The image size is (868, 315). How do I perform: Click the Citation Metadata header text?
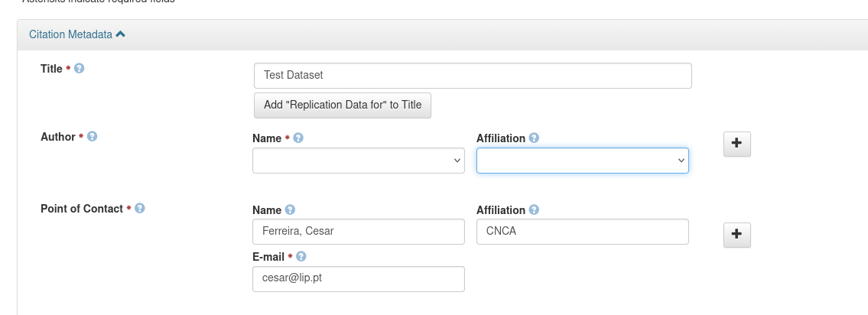click(70, 34)
